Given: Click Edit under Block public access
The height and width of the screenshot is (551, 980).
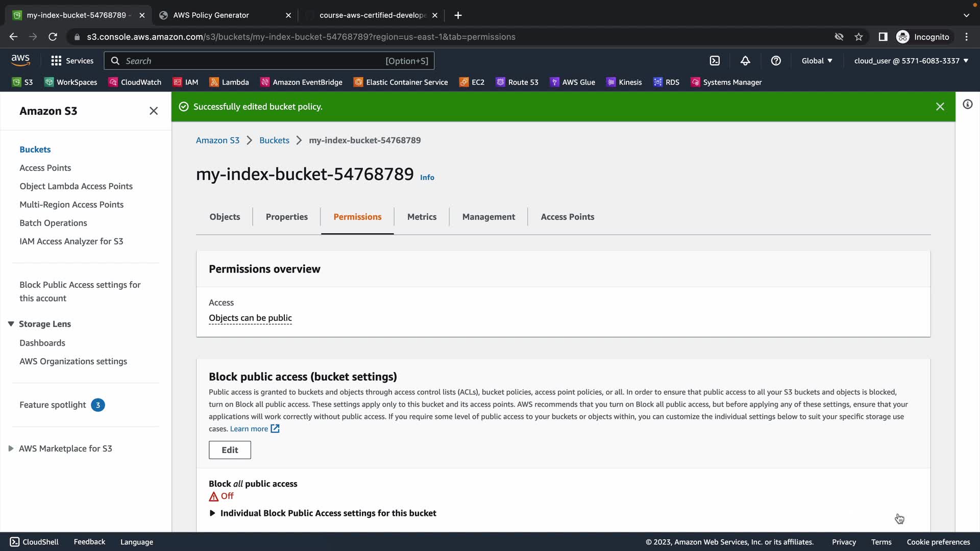Looking at the screenshot, I should point(230,450).
